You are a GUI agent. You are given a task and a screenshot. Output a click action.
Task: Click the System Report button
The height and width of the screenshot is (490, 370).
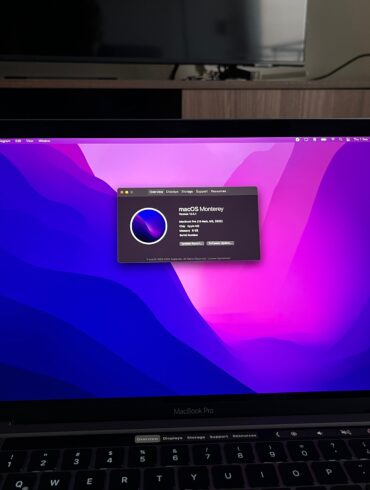click(x=192, y=244)
